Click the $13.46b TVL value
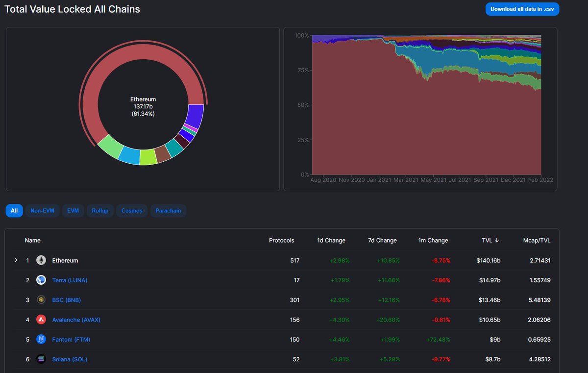This screenshot has width=588, height=373. (490, 300)
